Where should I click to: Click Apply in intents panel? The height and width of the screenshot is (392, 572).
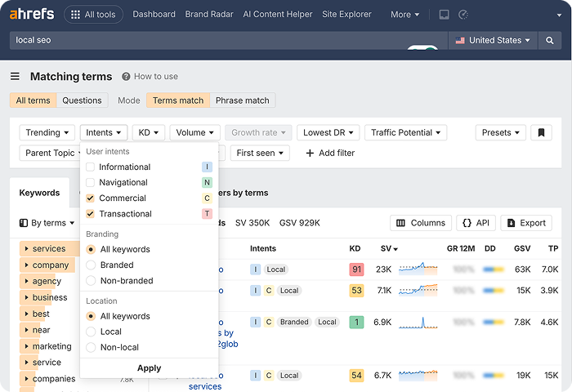pos(149,368)
